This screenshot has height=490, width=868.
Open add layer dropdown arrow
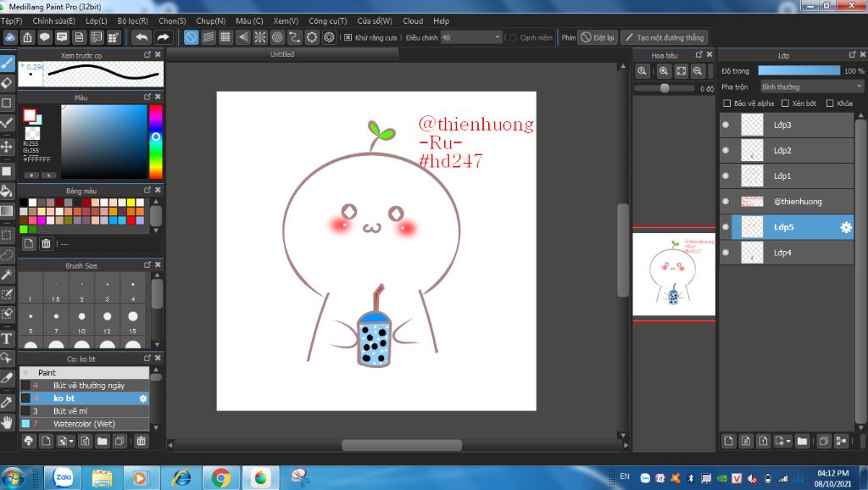[788, 442]
